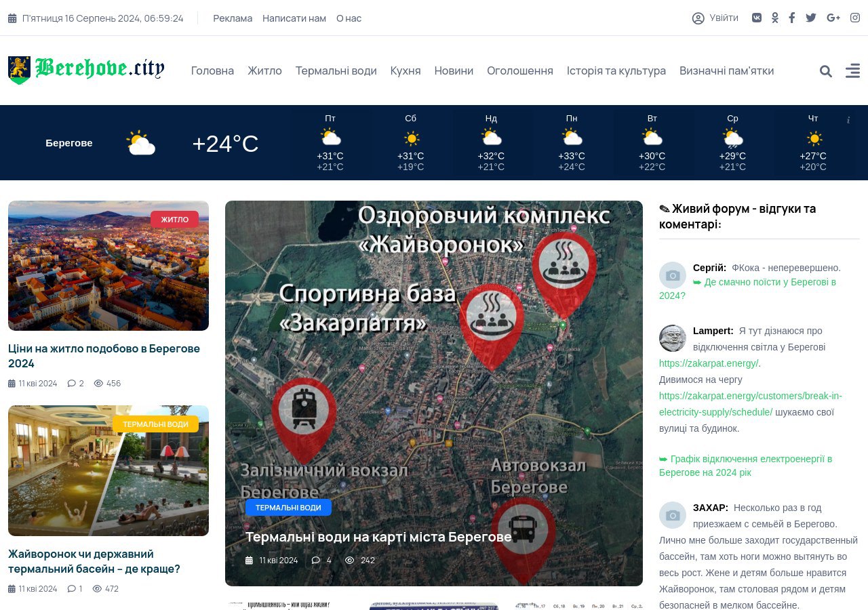Click the red ЖИТЛО category badge
Screen dimensions: 868x610
pos(174,219)
